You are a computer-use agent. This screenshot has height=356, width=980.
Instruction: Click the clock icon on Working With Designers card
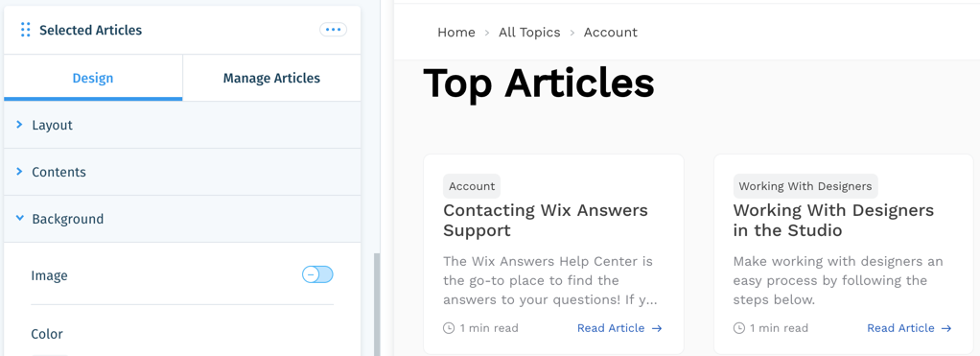click(x=738, y=328)
